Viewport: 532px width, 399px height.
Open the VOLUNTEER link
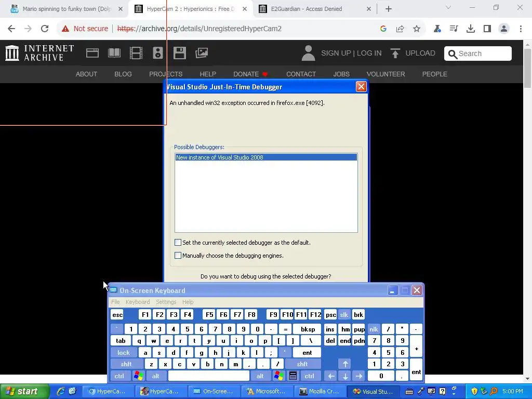[x=385, y=74]
